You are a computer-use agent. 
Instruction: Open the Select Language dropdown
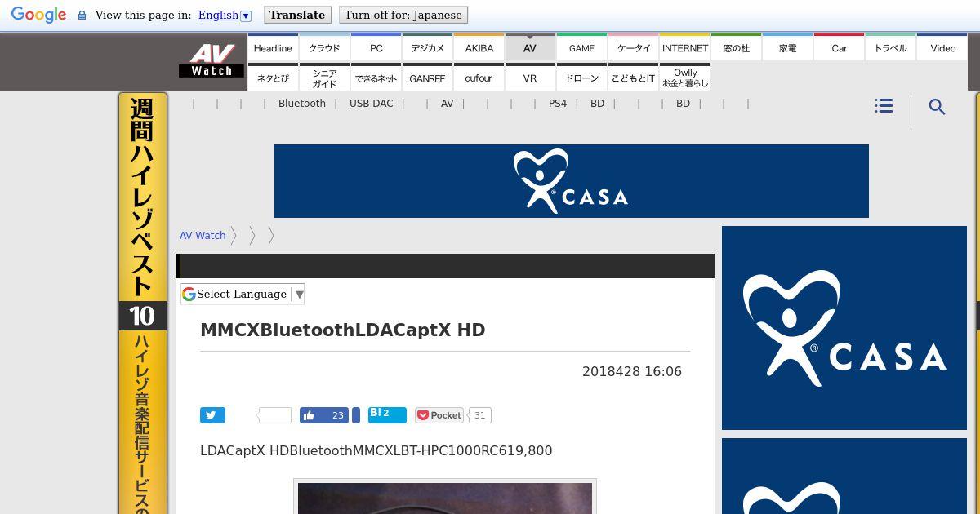click(243, 294)
